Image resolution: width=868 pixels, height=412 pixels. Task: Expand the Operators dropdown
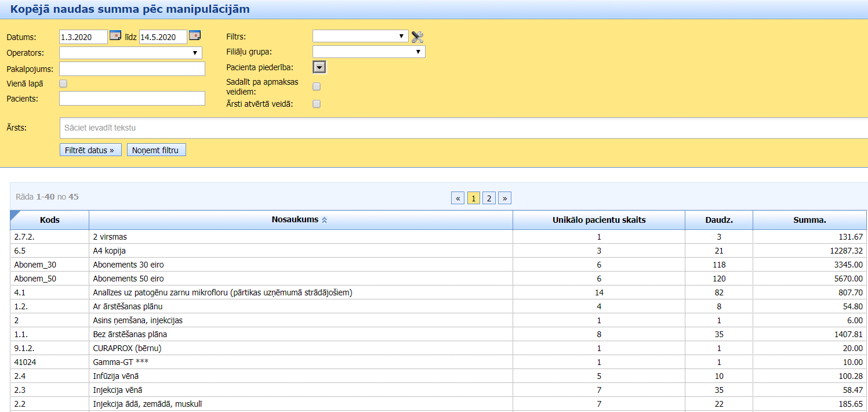[x=130, y=53]
